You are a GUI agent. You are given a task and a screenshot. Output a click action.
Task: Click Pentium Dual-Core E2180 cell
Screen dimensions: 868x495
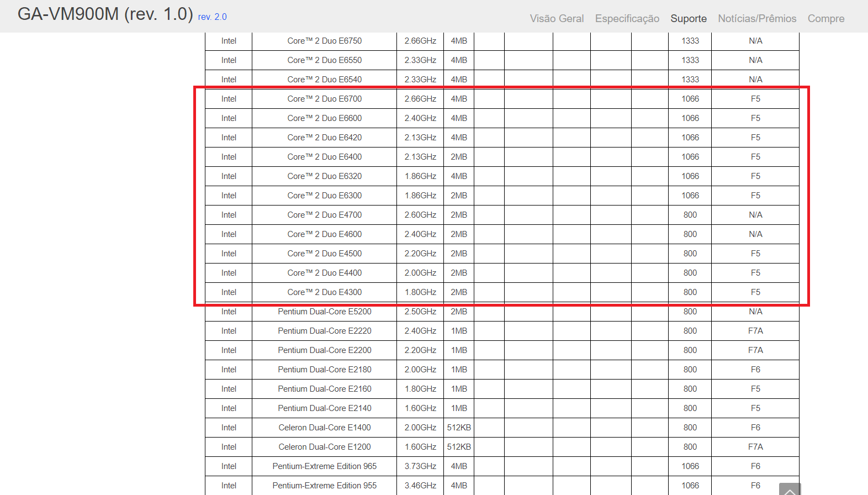[x=325, y=370]
